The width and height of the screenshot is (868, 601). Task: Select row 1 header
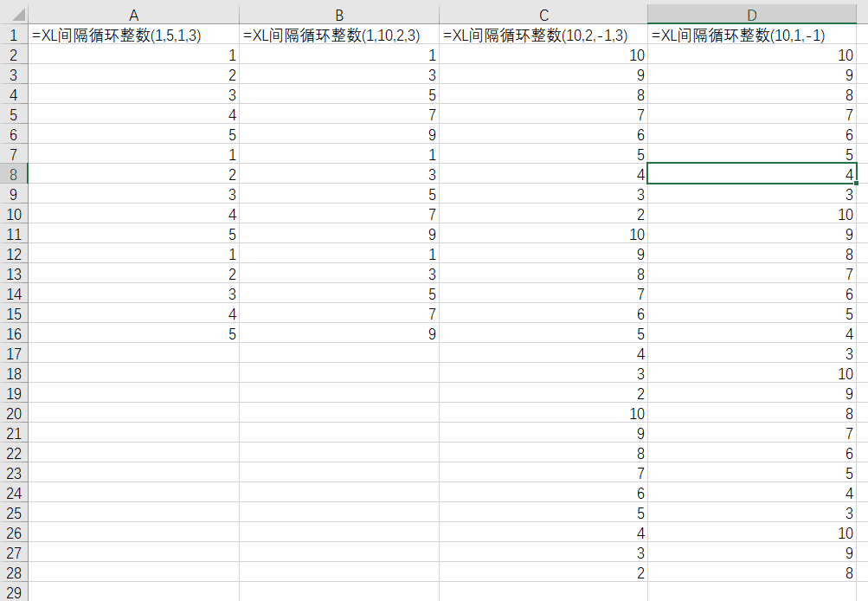[14, 35]
